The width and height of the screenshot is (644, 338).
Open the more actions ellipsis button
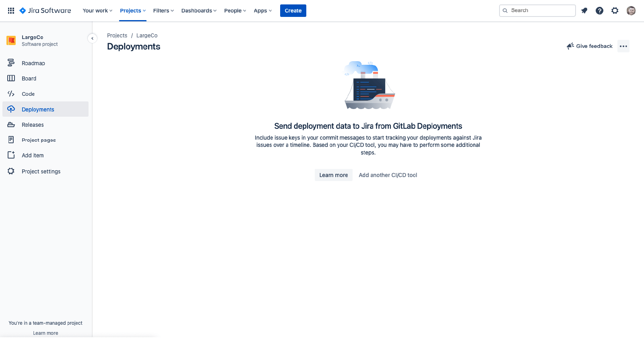click(623, 46)
